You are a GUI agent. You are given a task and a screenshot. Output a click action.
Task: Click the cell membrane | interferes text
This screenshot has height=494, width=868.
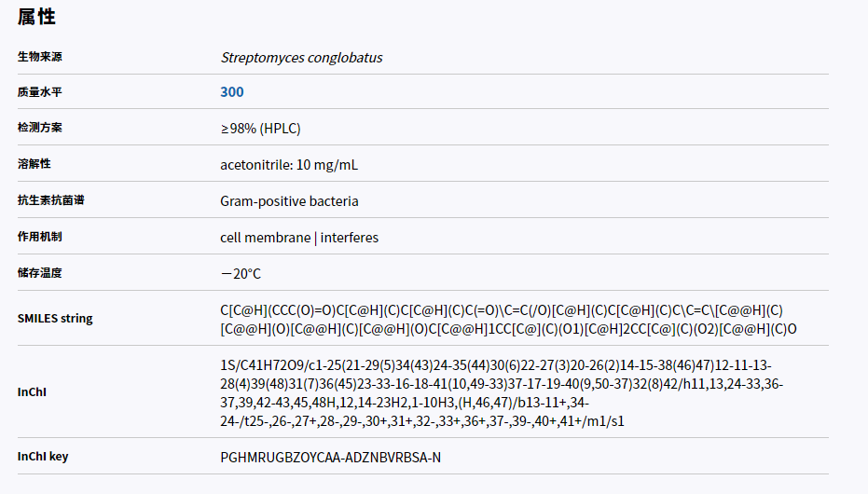click(299, 237)
